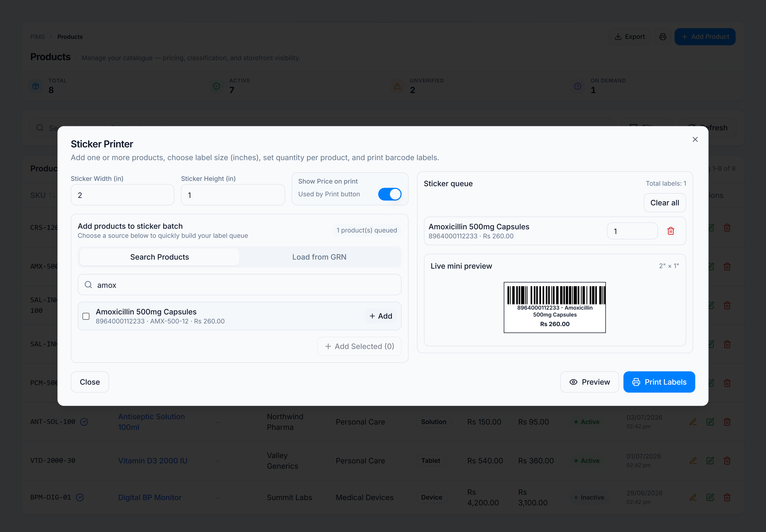Click PIMS breadcrumb link

pyautogui.click(x=37, y=37)
